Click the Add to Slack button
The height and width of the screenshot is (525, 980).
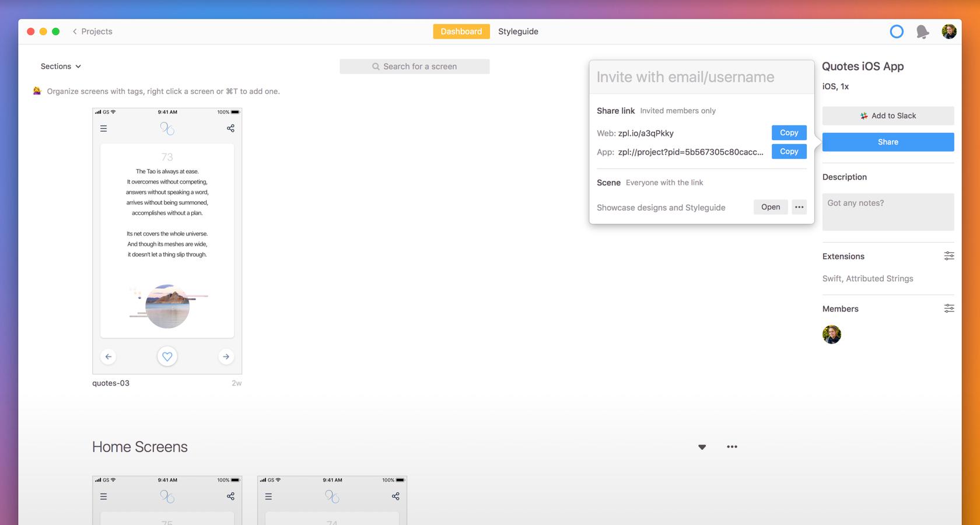point(887,116)
